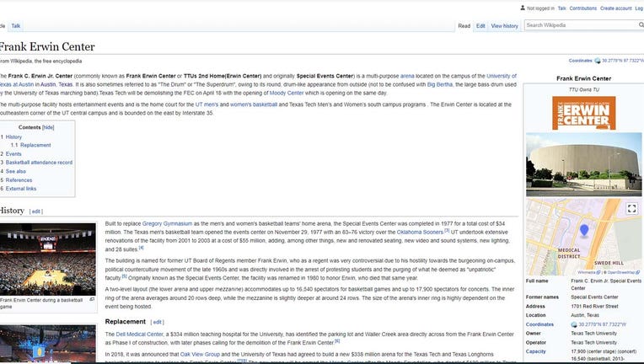Open the Oak View Group link
The image size is (644, 364).
[x=200, y=354]
